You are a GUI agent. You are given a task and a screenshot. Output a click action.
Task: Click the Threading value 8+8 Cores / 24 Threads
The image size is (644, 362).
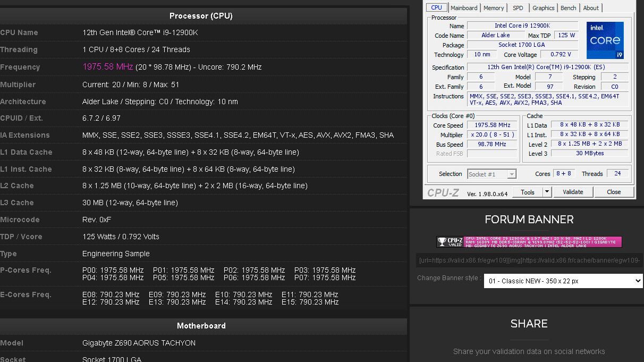tap(136, 49)
